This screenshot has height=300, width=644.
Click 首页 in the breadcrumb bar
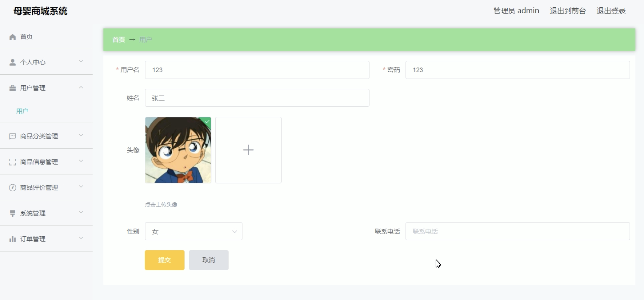(x=119, y=40)
